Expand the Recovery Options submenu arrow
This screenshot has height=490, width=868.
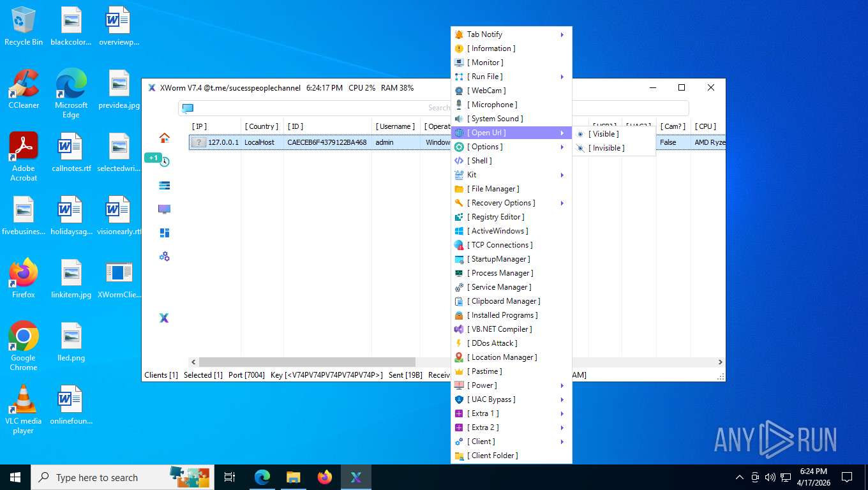point(562,203)
